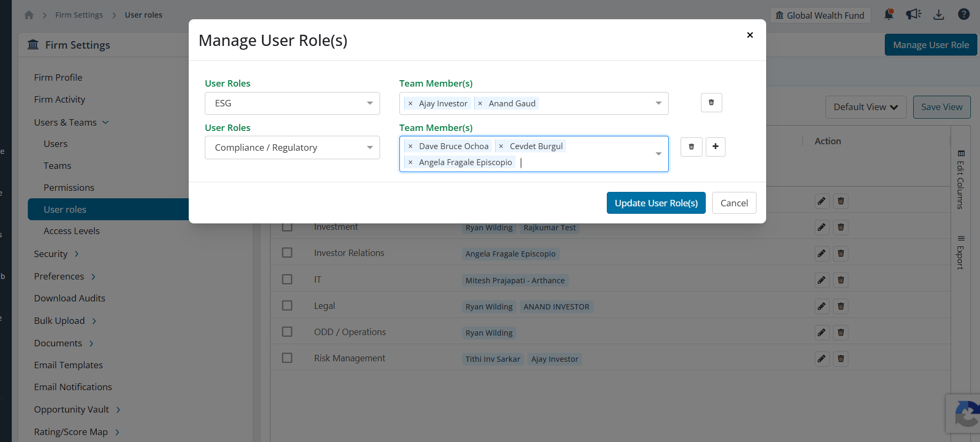Edit the ODD / Operations role

click(822, 332)
